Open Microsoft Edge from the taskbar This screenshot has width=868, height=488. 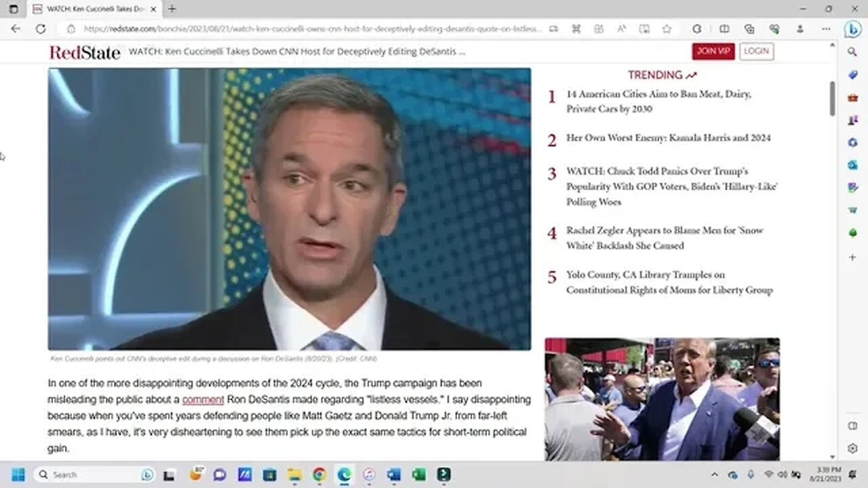point(344,474)
